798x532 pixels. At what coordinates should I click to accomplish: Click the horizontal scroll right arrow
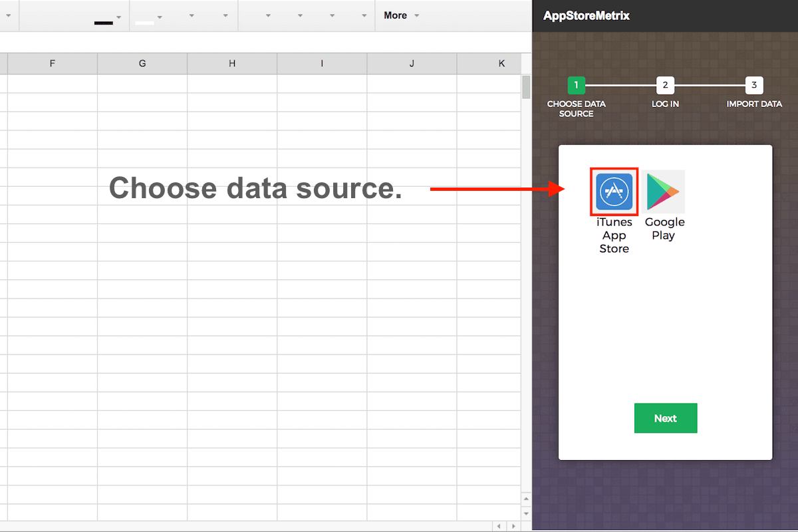pyautogui.click(x=513, y=526)
